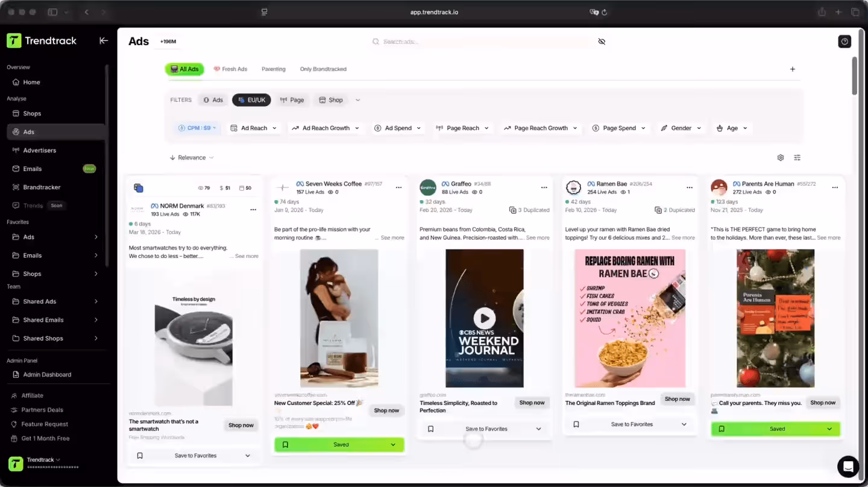Open the Ad Reach filter dropdown
The image size is (868, 487).
[x=253, y=128]
